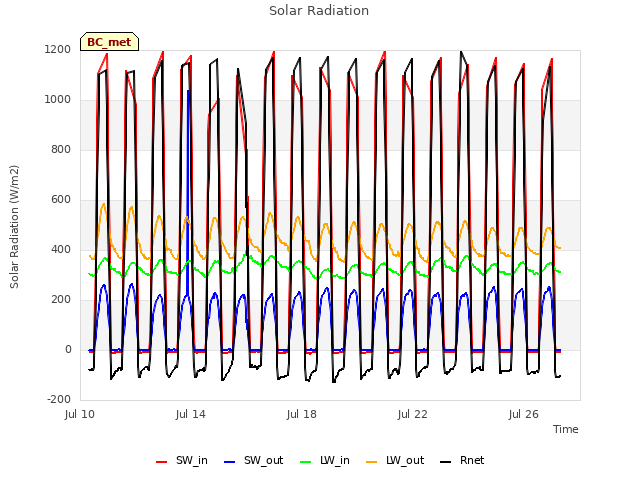Click the SW_in legend label

pyautogui.click(x=191, y=460)
